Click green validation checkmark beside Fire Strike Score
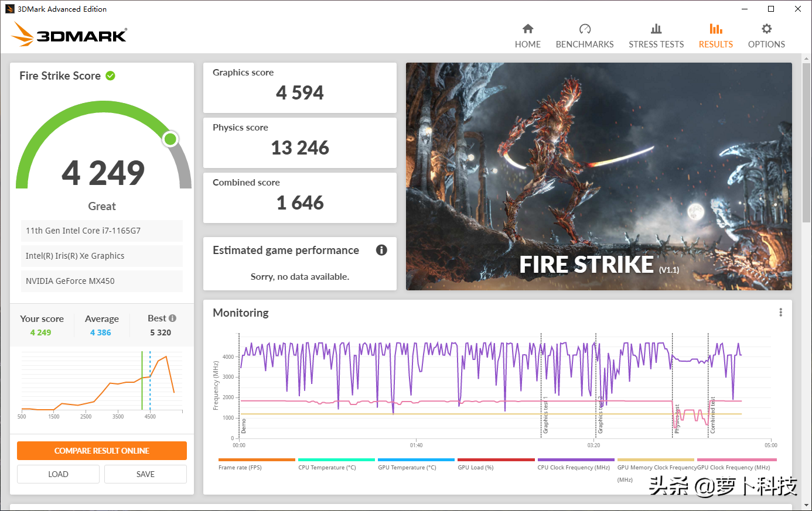Viewport: 812px width, 511px height. click(x=110, y=76)
